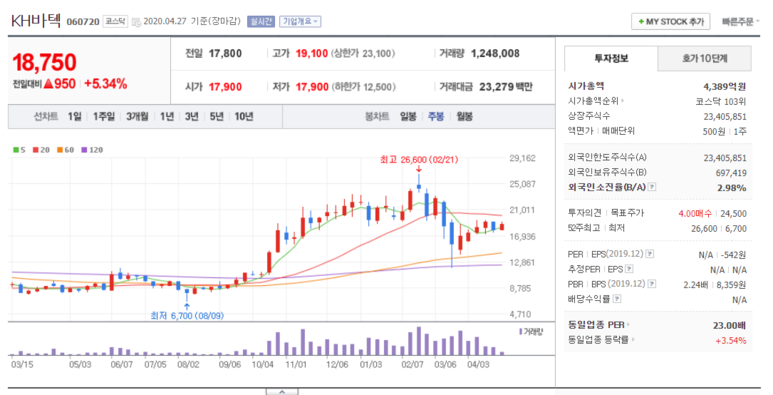Show the 월봉 monthly candle chart
This screenshot has width=773, height=395.
coord(464,117)
